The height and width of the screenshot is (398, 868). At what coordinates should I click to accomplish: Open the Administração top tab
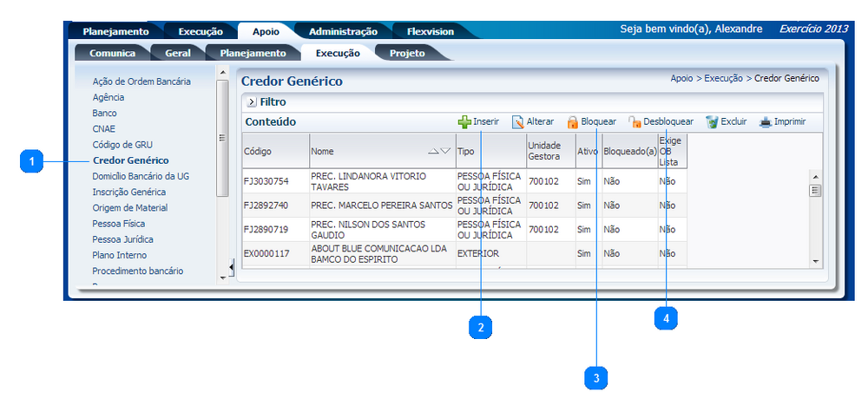click(343, 31)
